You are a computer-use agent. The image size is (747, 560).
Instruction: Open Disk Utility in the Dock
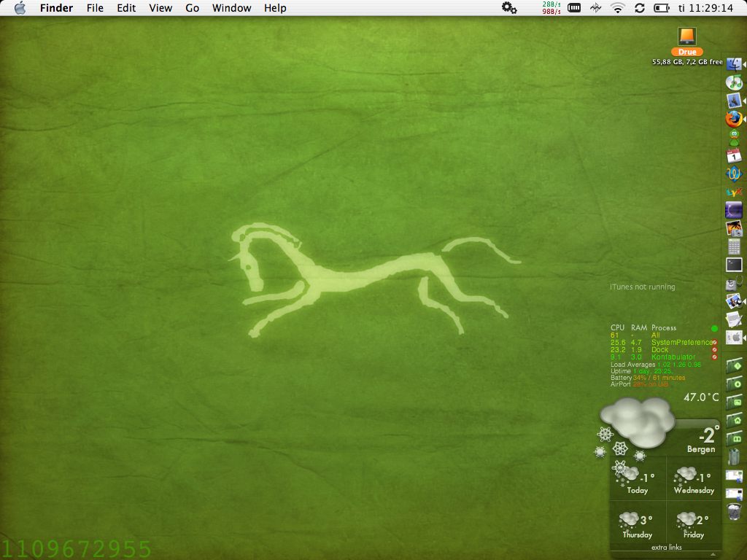click(734, 284)
